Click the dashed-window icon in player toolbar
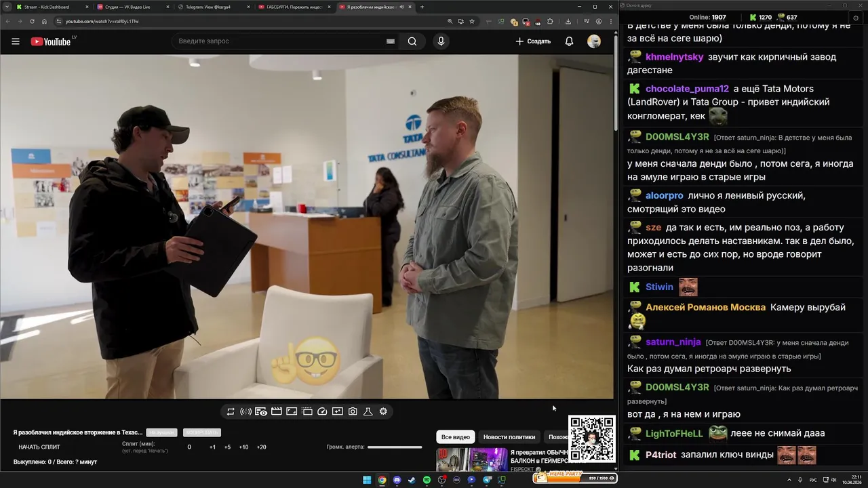Screen dimensions: 868x488 pos(307,411)
